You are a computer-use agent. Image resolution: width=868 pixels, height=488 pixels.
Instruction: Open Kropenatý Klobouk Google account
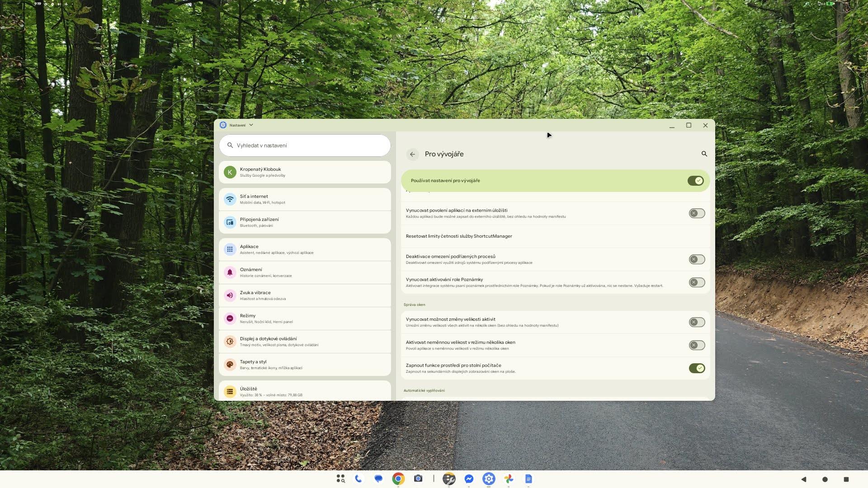pos(305,172)
